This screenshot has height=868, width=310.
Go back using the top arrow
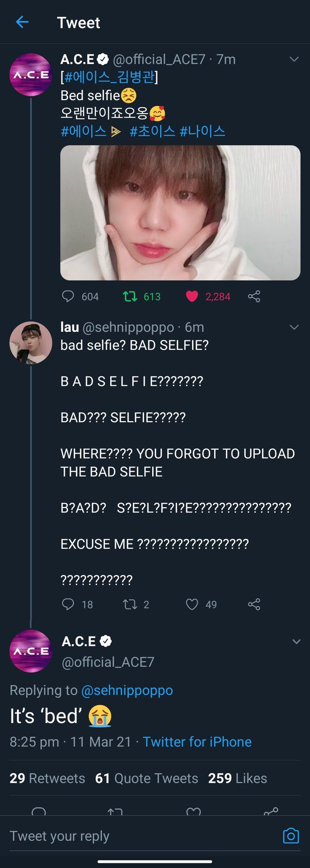(22, 22)
